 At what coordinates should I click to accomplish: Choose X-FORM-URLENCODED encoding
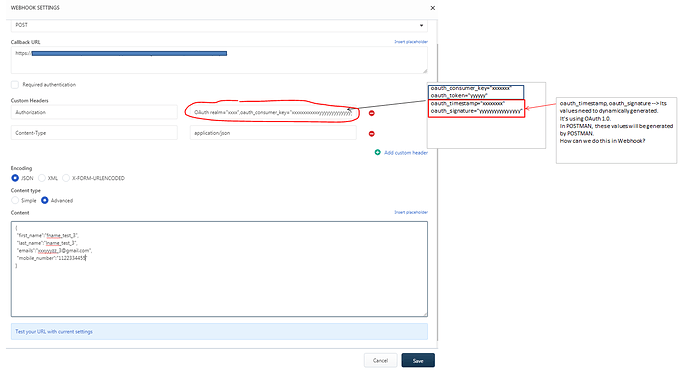[x=66, y=178]
